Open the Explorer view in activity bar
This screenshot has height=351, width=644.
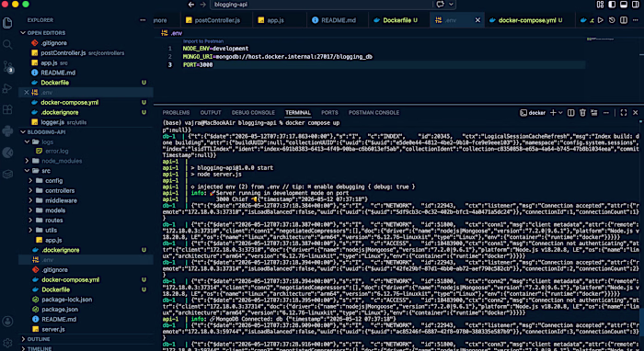pos(7,23)
